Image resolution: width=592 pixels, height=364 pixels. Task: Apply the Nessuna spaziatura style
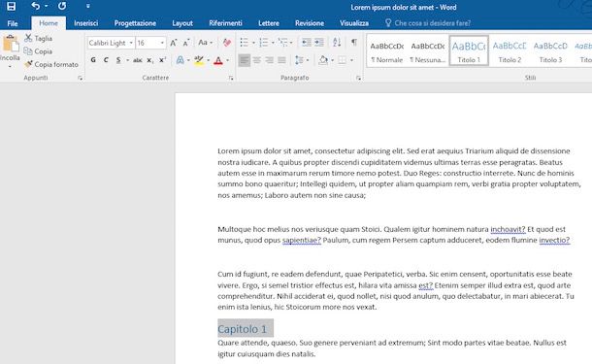[x=428, y=51]
